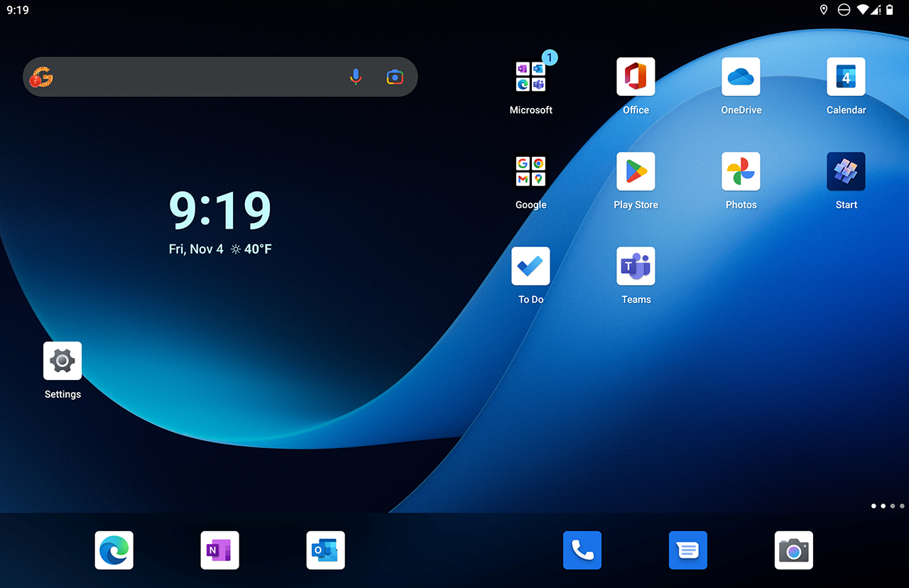Open the Google apps folder

pos(530,171)
